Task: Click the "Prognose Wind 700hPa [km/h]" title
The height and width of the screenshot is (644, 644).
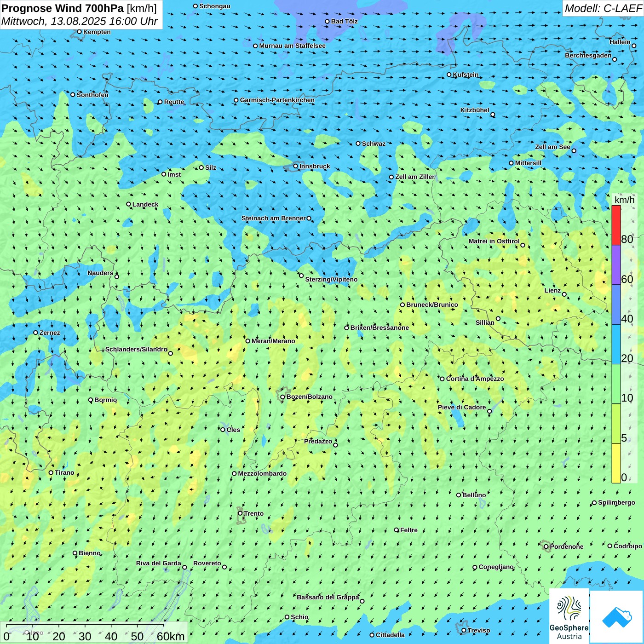Action: pyautogui.click(x=79, y=8)
